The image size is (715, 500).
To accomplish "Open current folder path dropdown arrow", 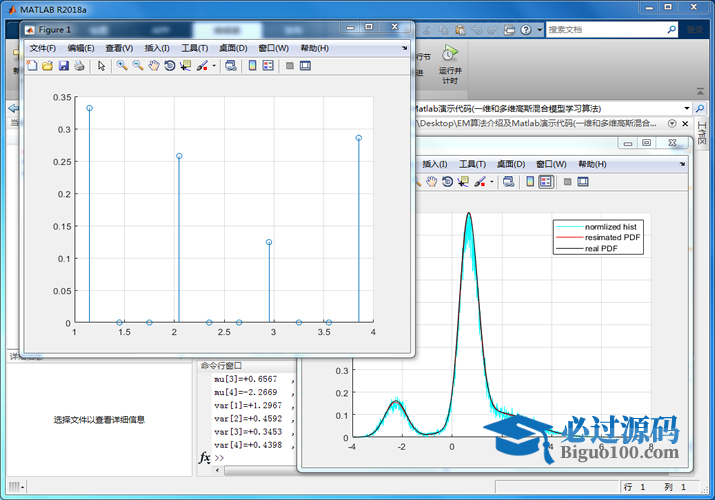I will [687, 108].
